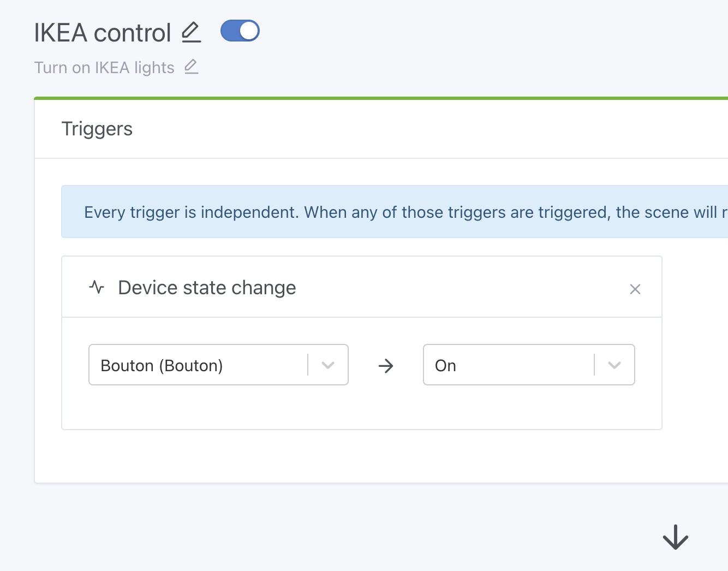Click the vertical separator in Bouton dropdown
The height and width of the screenshot is (571, 728).
(x=308, y=365)
